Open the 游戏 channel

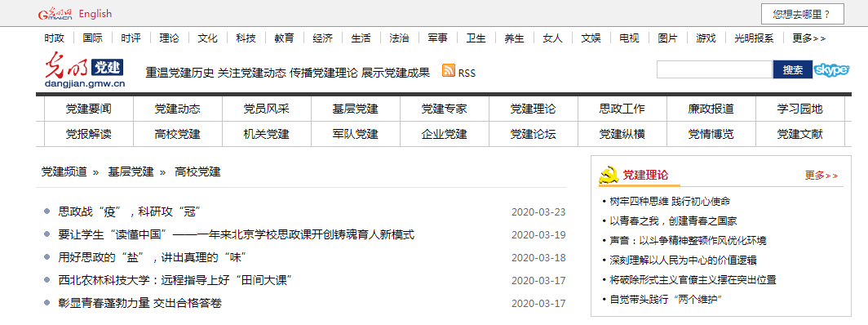[x=706, y=38]
